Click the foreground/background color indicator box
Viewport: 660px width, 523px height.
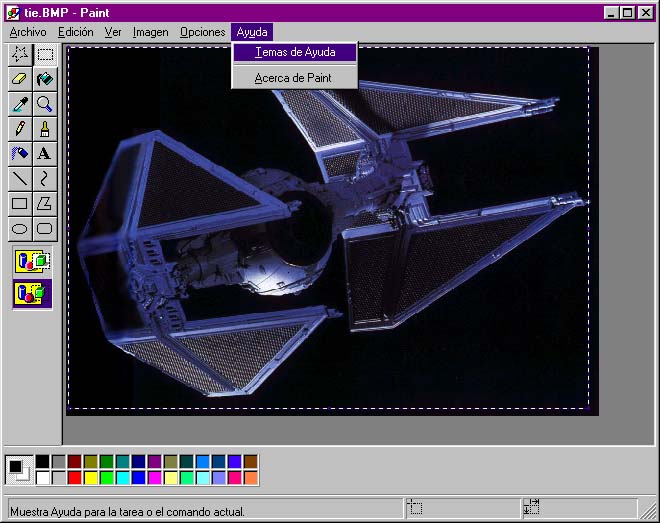(x=19, y=470)
